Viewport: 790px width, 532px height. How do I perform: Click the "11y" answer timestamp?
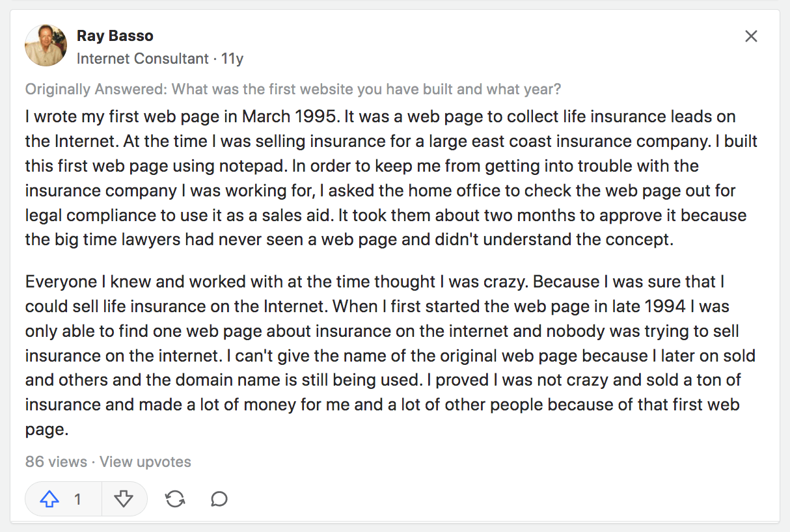point(232,59)
